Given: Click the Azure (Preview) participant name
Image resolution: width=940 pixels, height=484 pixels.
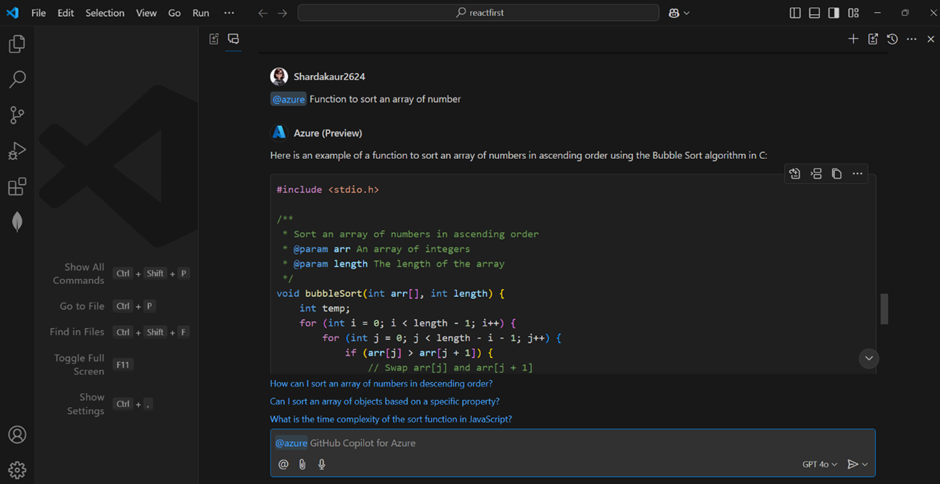Looking at the screenshot, I should click(x=328, y=133).
